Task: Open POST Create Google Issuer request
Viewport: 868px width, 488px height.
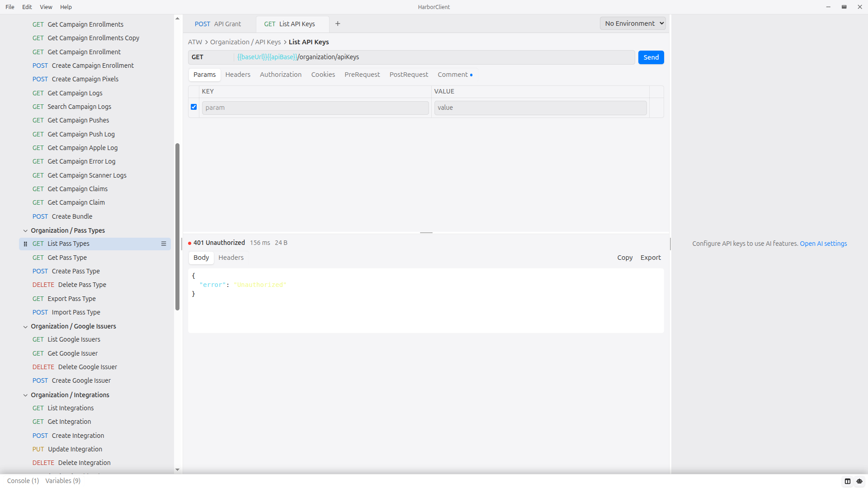Action: (x=71, y=380)
